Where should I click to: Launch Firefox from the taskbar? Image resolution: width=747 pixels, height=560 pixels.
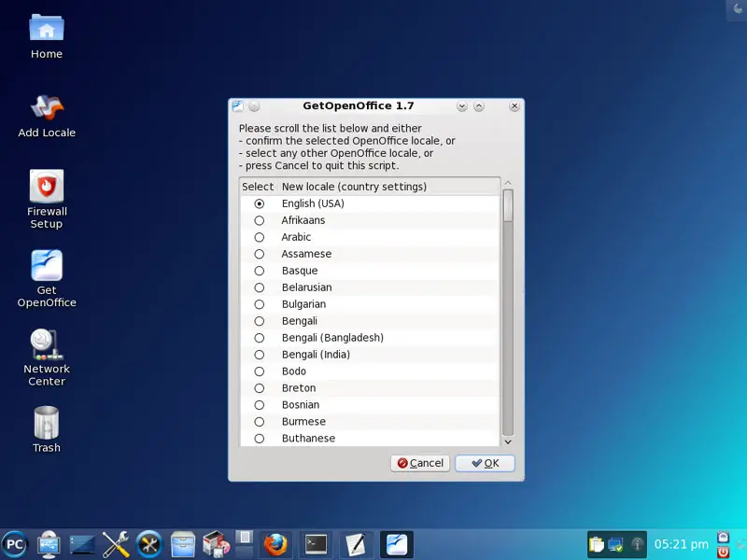tap(275, 544)
